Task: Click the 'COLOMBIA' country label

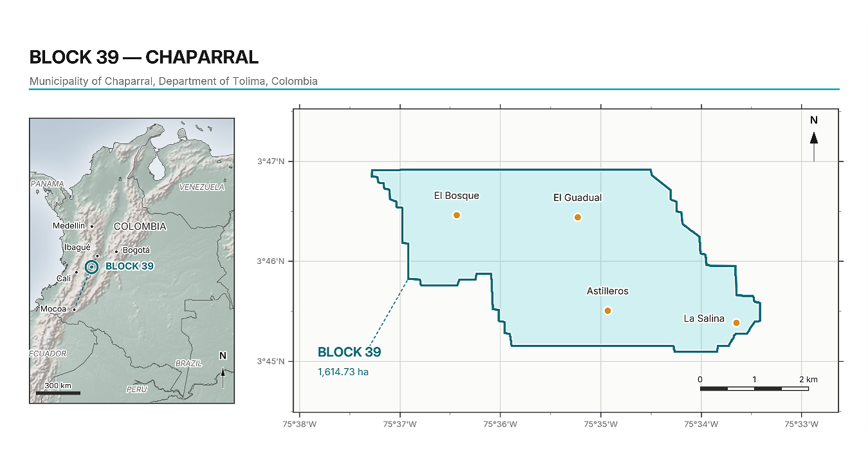Action: pos(140,227)
